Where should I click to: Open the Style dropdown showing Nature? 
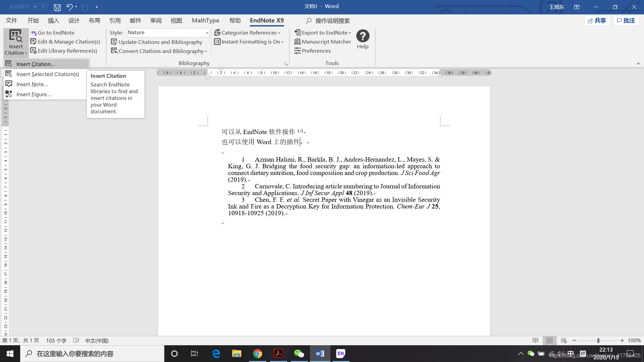(207, 33)
